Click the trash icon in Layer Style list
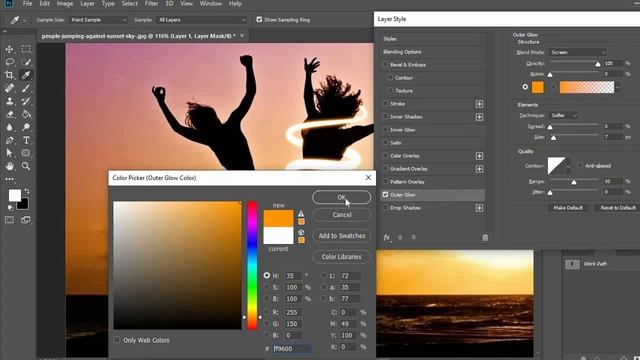 click(x=485, y=238)
